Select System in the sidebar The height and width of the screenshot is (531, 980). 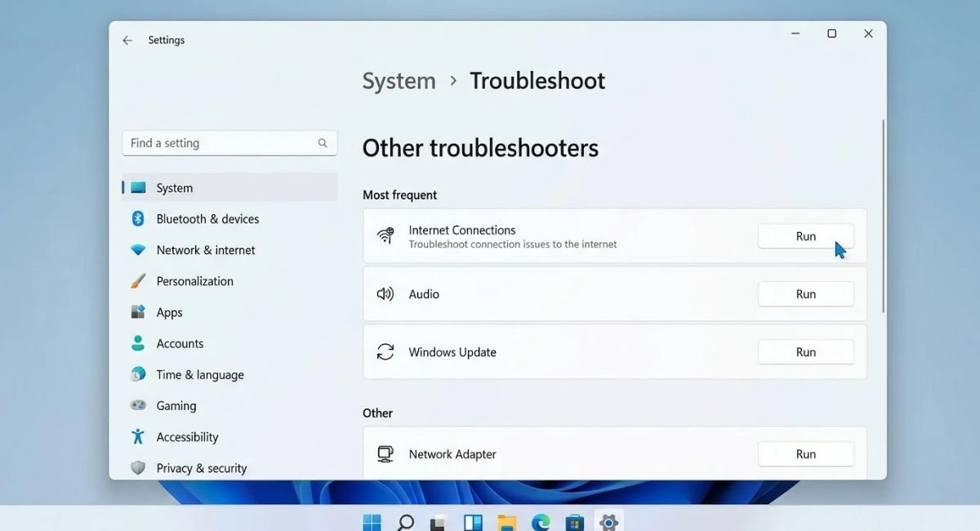click(x=229, y=188)
